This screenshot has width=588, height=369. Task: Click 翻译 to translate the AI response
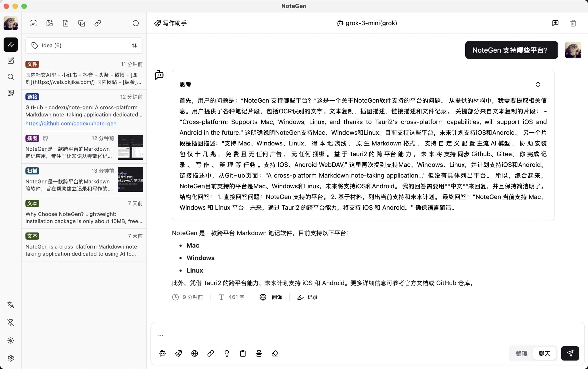click(277, 297)
